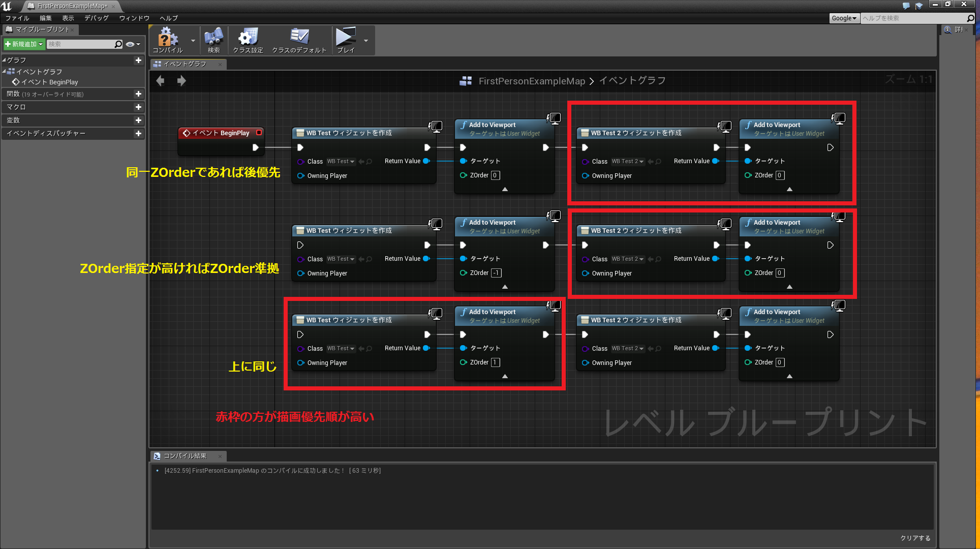Select イベント BeginPlay in the blueprint tree
980x549 pixels.
(x=49, y=82)
